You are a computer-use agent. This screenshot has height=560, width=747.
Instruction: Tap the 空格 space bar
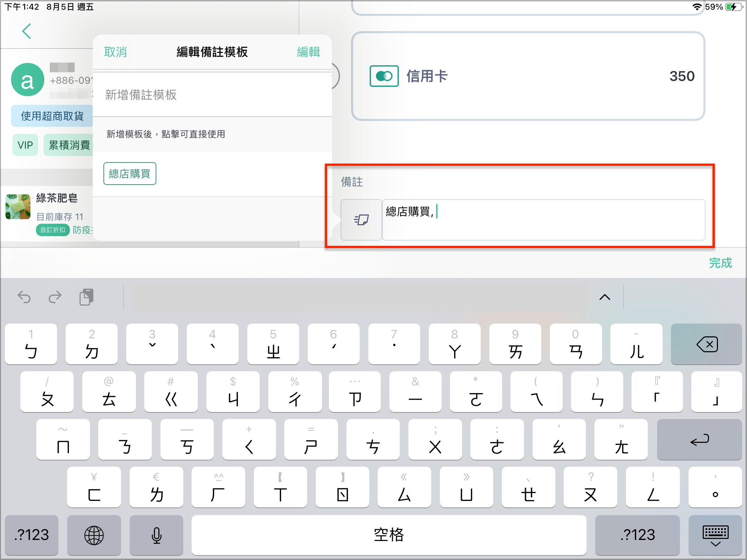(x=389, y=535)
